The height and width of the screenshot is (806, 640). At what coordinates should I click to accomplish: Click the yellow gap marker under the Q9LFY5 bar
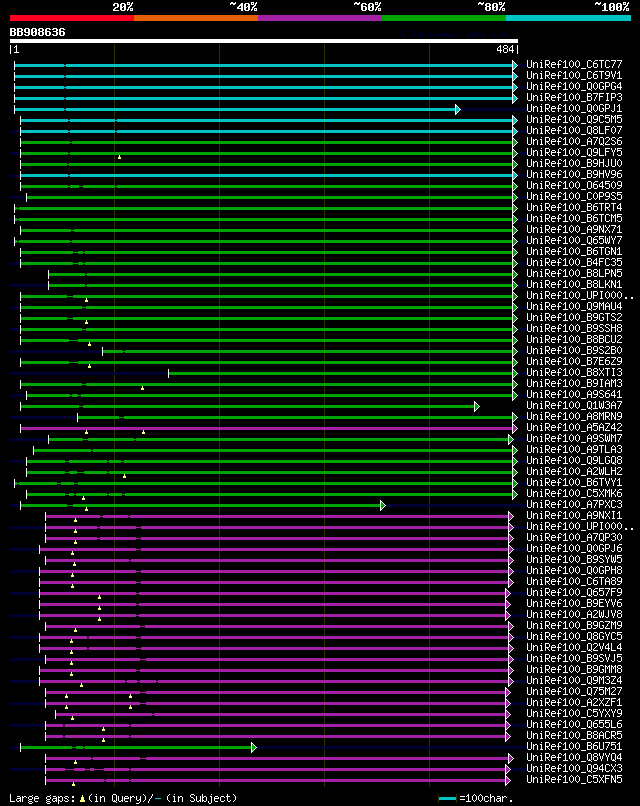click(x=119, y=157)
